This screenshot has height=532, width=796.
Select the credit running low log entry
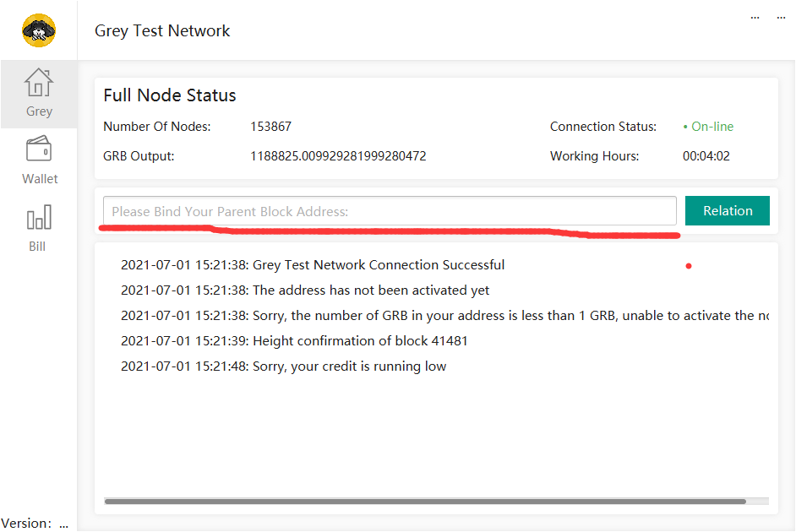click(x=283, y=366)
